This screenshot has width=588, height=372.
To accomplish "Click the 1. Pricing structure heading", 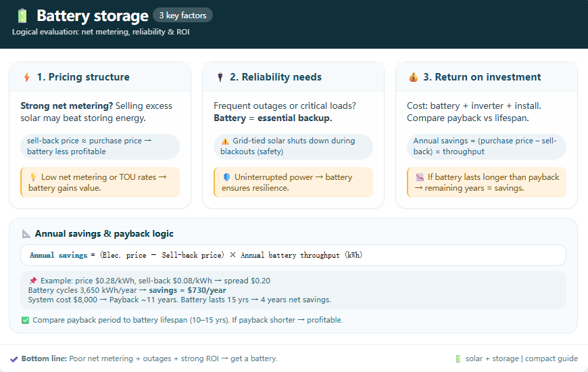I will [83, 77].
